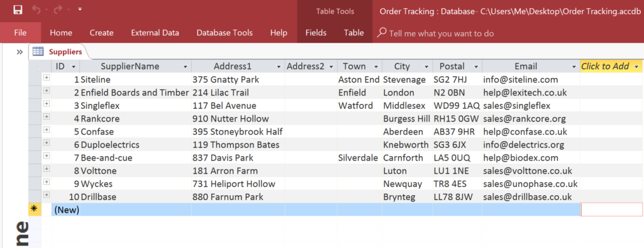Image resolution: width=644 pixels, height=248 pixels.
Task: Open the Email column filter dropdown arrow
Action: [574, 67]
